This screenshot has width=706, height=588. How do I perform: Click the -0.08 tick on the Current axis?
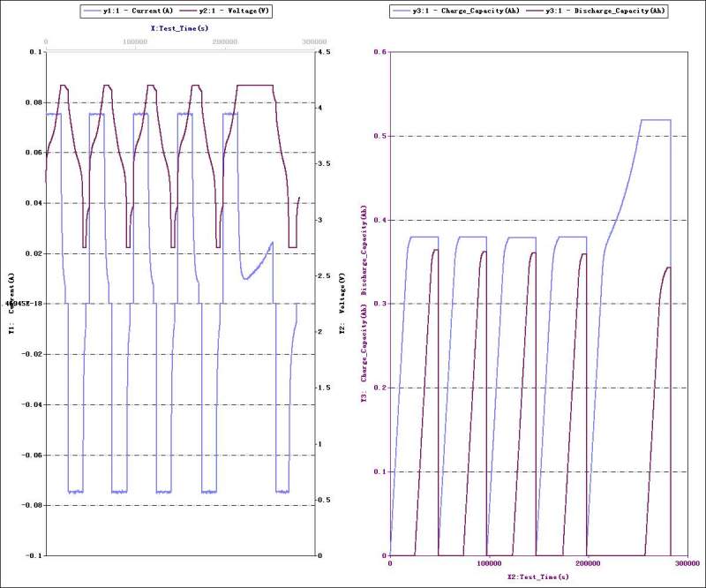coord(32,506)
